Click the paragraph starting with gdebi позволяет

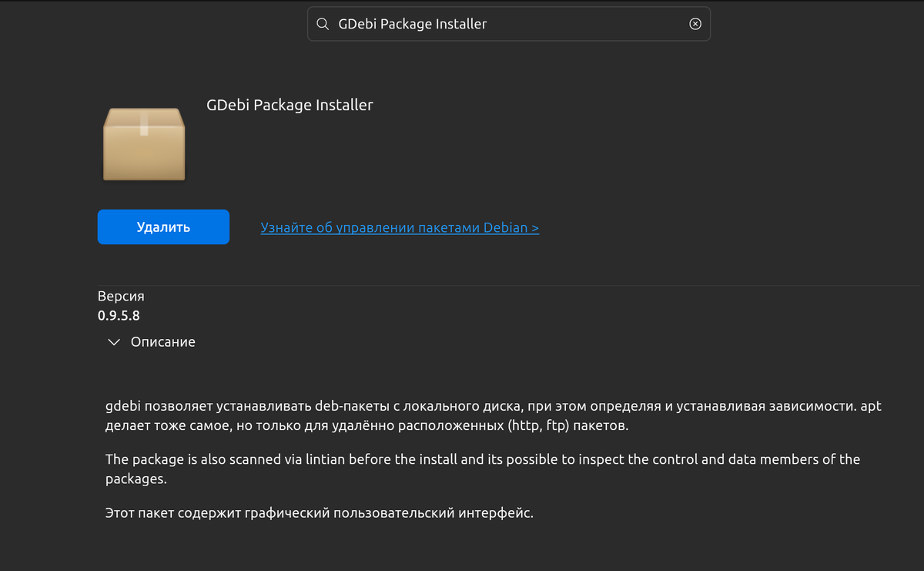tap(493, 415)
